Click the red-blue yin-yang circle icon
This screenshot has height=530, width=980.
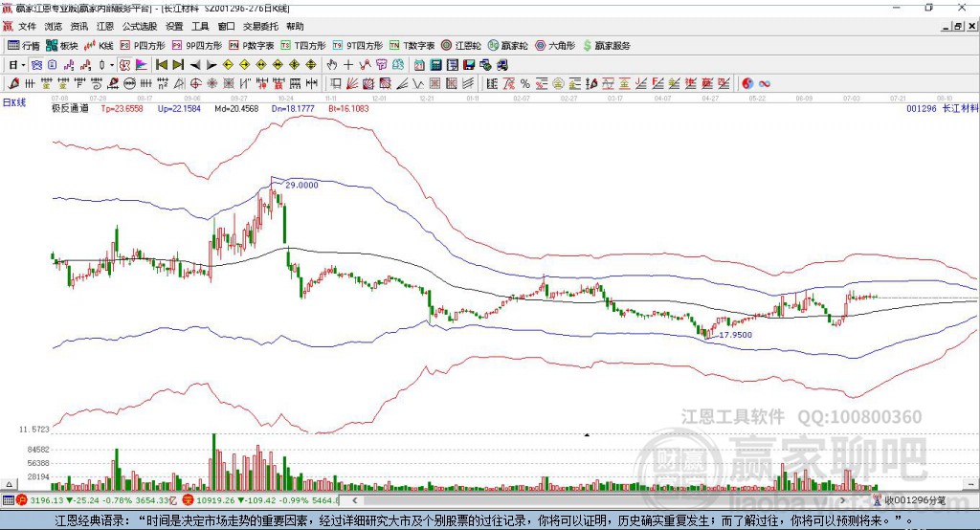point(746,84)
